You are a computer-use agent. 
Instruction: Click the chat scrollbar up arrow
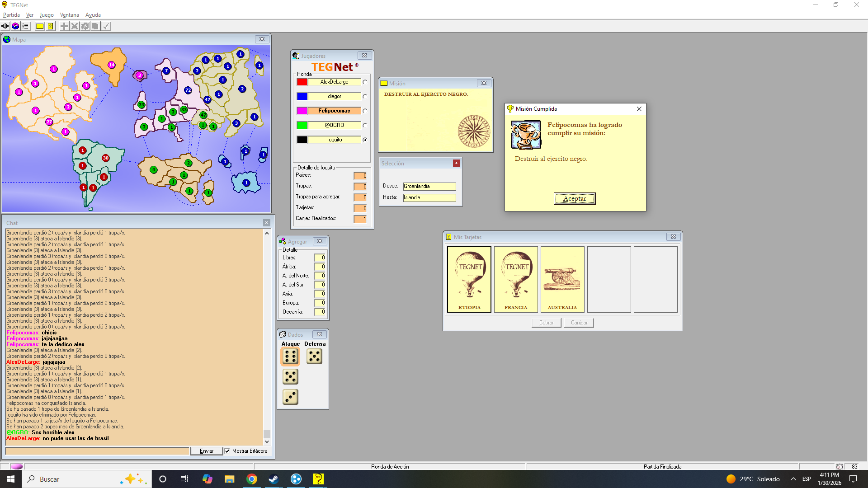click(267, 233)
